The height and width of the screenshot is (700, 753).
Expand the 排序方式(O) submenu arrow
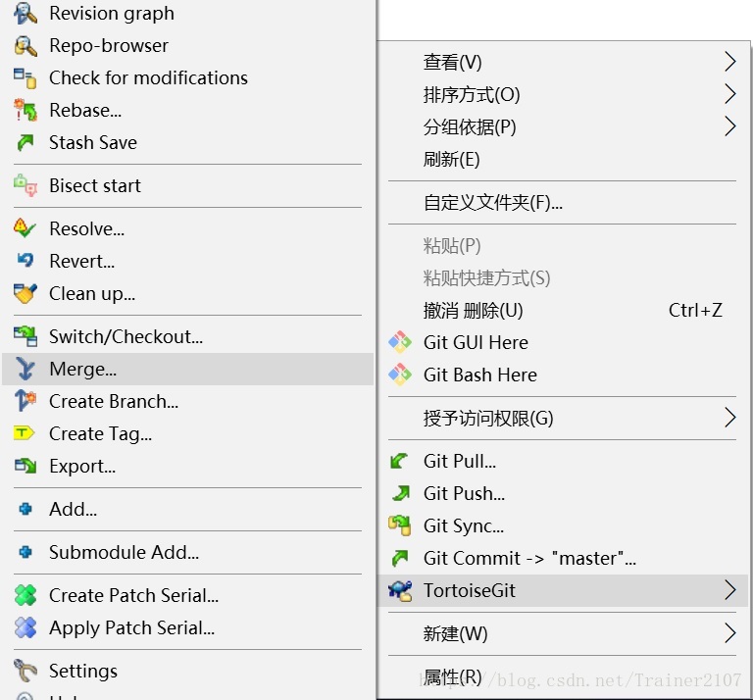[729, 94]
